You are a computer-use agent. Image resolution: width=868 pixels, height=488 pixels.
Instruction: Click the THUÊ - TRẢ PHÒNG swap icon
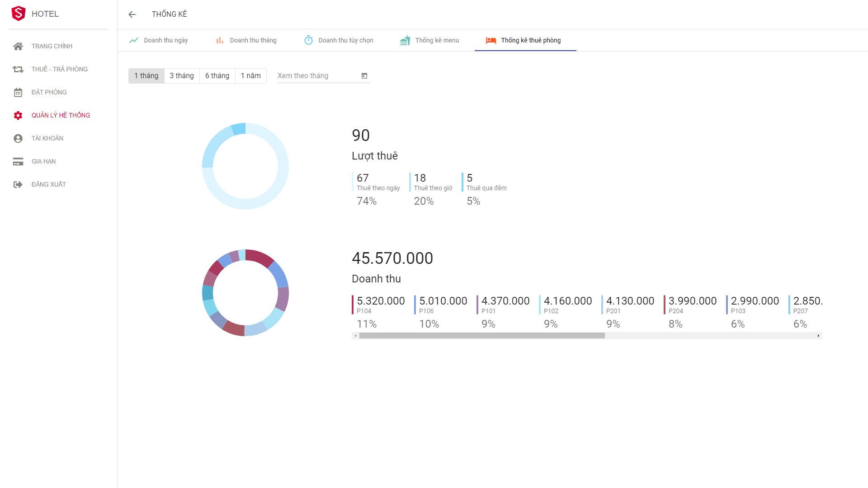[x=18, y=69]
